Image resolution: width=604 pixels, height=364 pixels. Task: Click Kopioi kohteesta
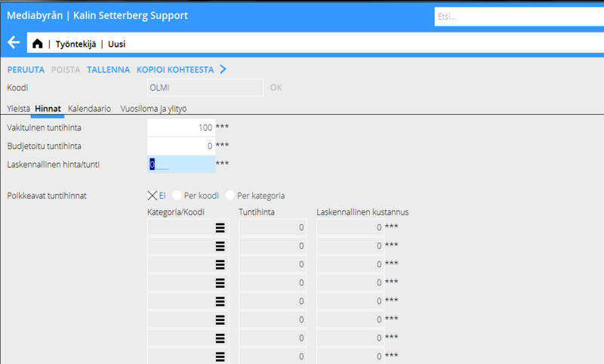coord(175,69)
